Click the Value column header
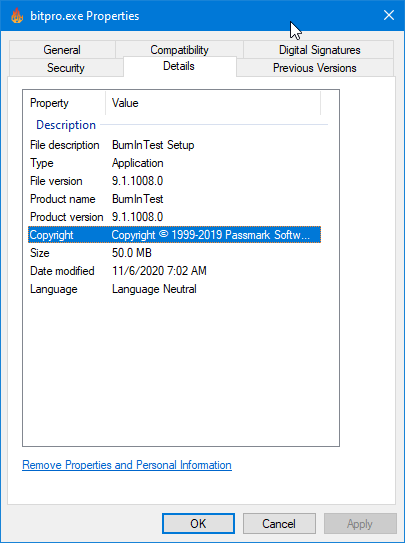 (x=213, y=103)
